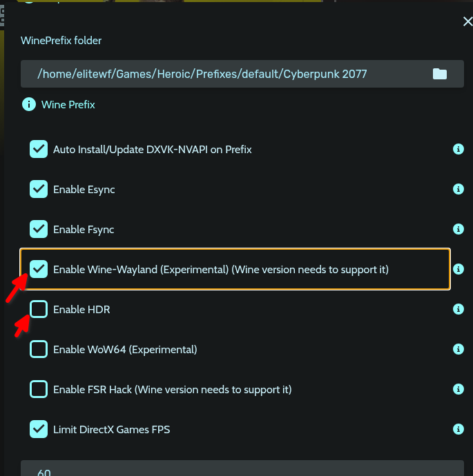
Task: Click the Wine Prefix help link text
Action: (x=68, y=105)
